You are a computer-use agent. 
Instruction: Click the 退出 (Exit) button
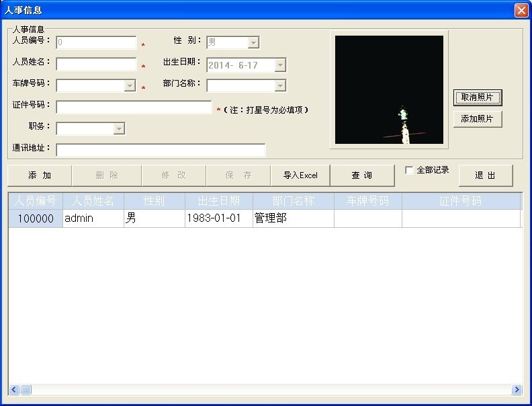coord(485,175)
